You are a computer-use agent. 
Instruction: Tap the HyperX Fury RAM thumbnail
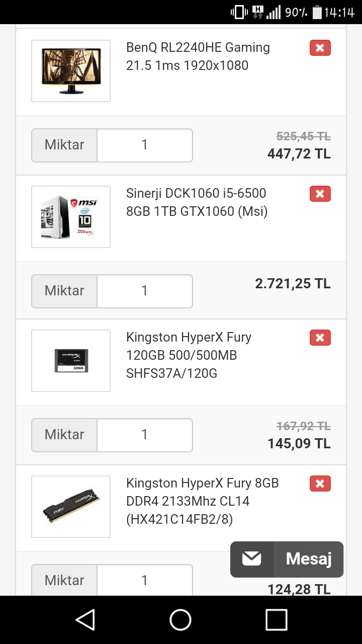point(71,507)
